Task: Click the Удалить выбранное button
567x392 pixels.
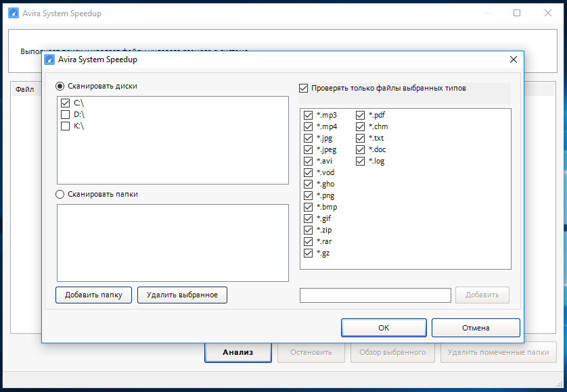Action: coord(182,295)
